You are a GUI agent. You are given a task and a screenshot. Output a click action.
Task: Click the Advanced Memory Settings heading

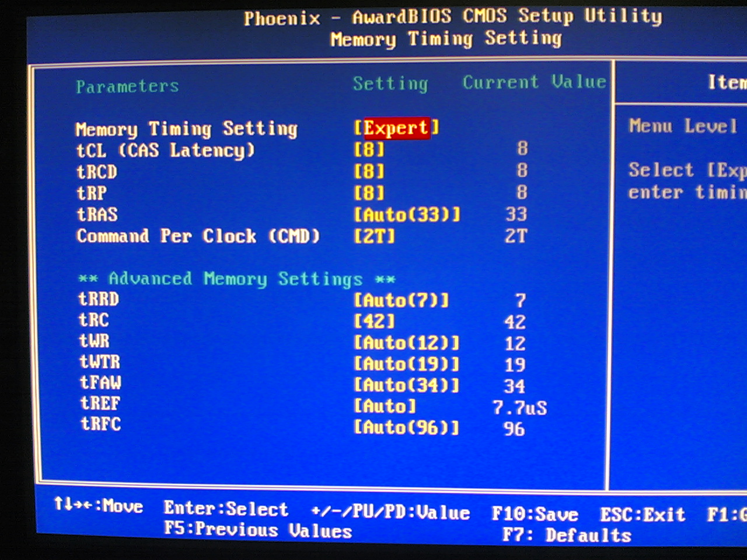point(237,279)
